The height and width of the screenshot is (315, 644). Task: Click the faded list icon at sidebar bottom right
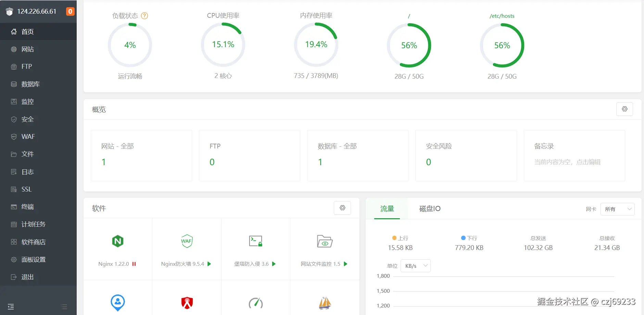[64, 307]
